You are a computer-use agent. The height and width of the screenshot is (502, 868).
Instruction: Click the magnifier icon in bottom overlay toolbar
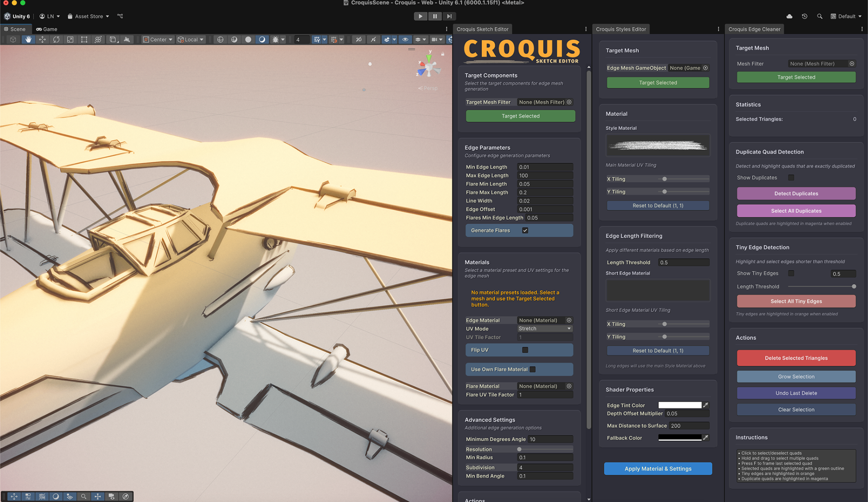84,497
